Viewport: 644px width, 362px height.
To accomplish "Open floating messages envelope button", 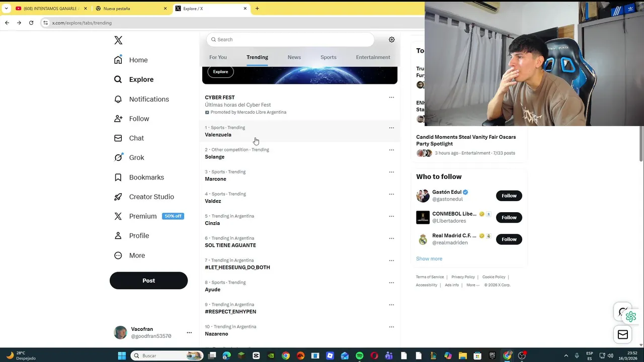I will coord(623,335).
